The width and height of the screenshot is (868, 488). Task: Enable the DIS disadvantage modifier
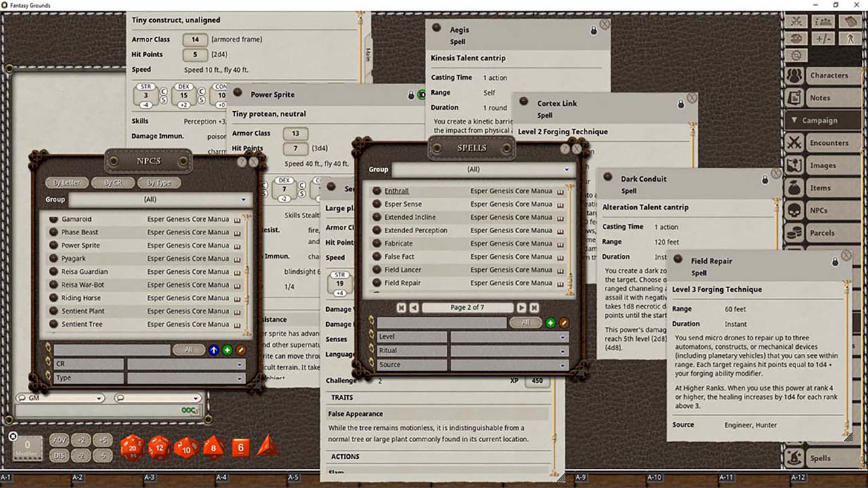(x=58, y=455)
